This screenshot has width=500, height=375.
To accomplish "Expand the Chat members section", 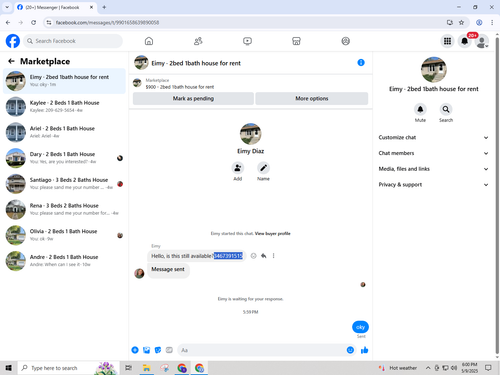I will pos(433,153).
